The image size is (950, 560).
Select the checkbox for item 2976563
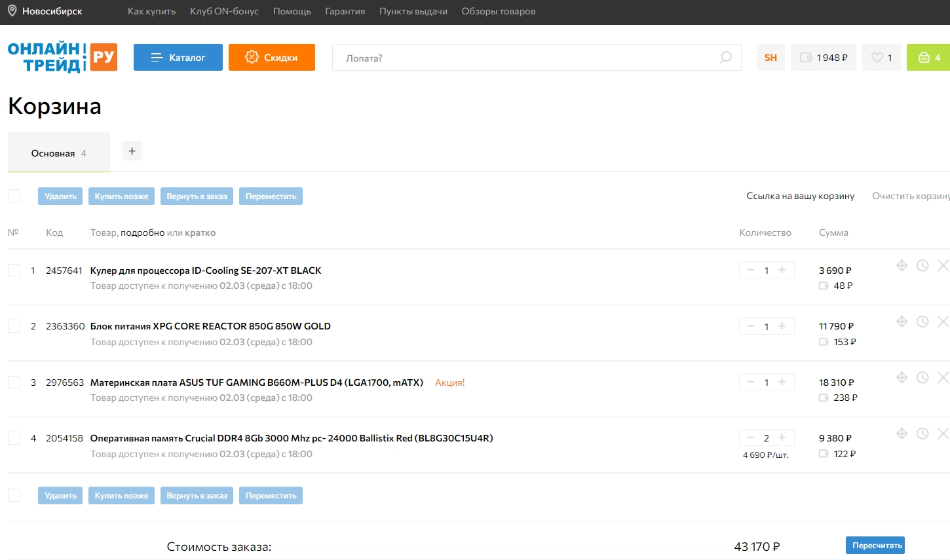pos(14,382)
